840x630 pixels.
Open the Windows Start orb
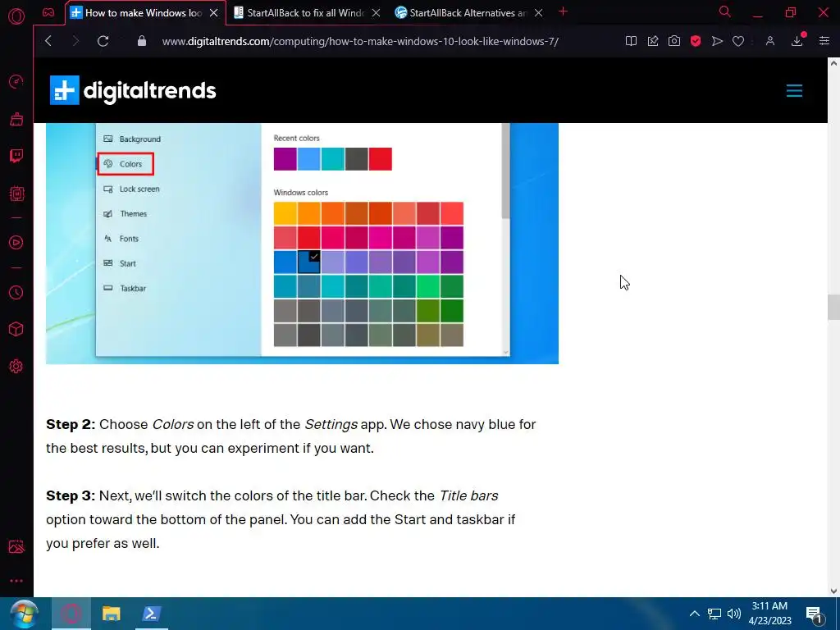click(x=24, y=614)
